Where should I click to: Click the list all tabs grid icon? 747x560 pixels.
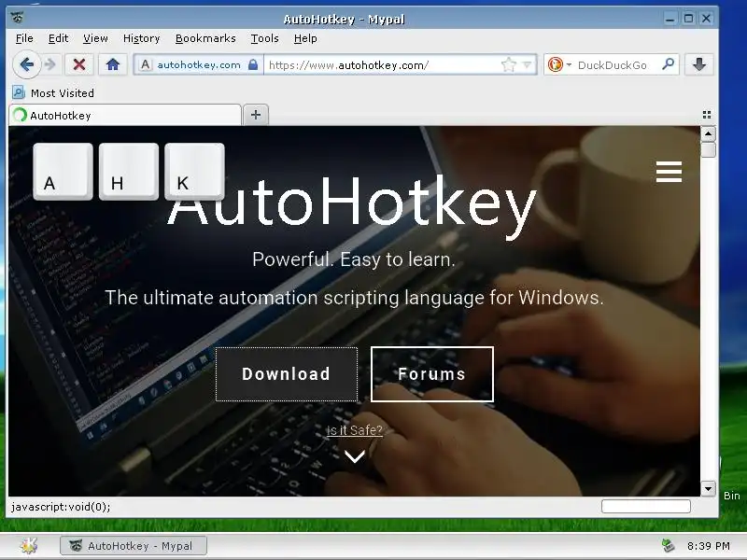(707, 115)
